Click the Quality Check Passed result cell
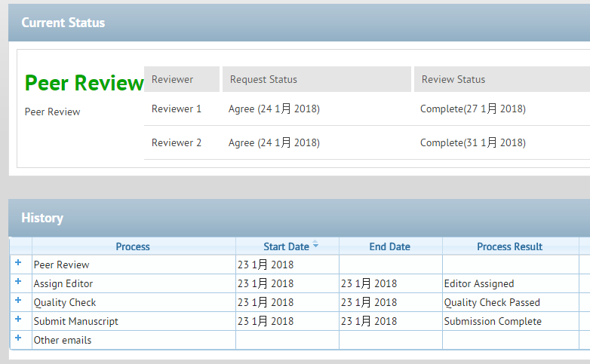 492,303
